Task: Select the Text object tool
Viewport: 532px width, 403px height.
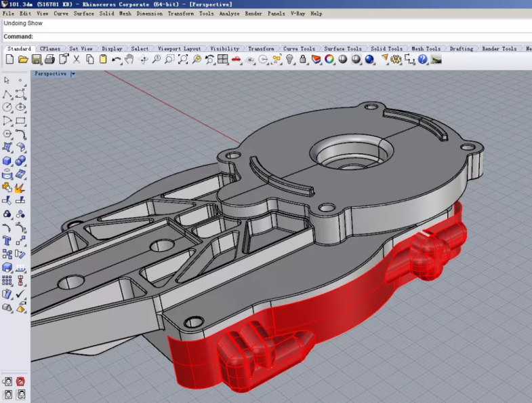Action: coord(7,241)
